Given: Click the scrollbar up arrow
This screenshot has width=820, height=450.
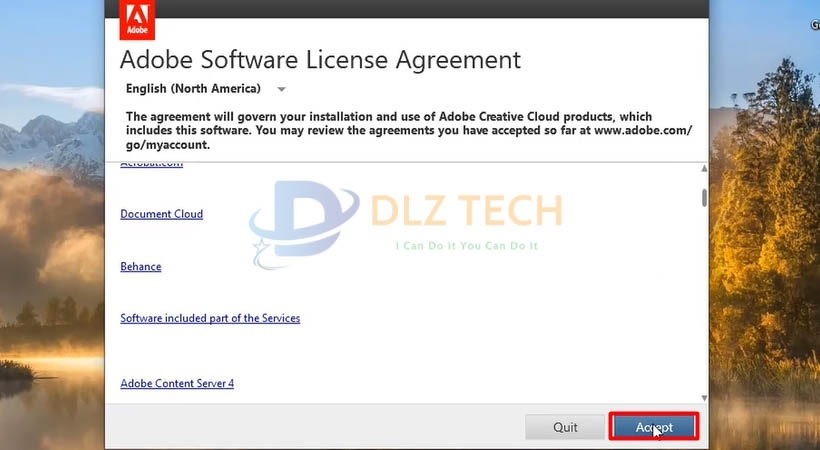Looking at the screenshot, I should [x=704, y=169].
